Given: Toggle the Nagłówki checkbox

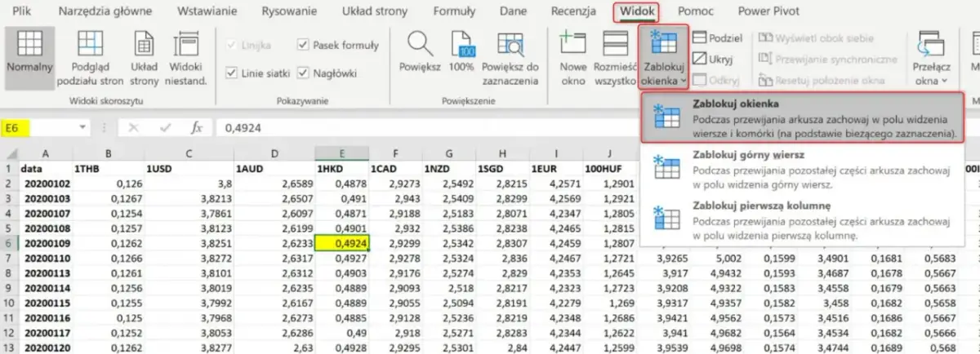Looking at the screenshot, I should 304,73.
